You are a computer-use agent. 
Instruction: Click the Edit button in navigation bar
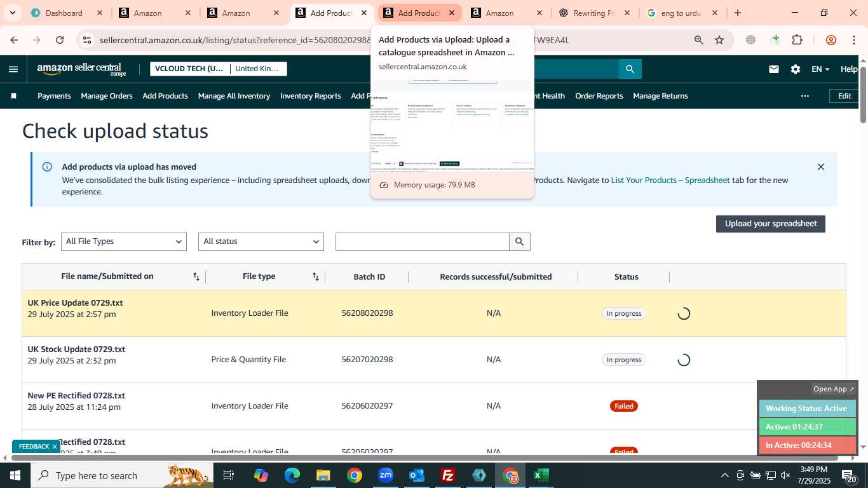pos(844,96)
